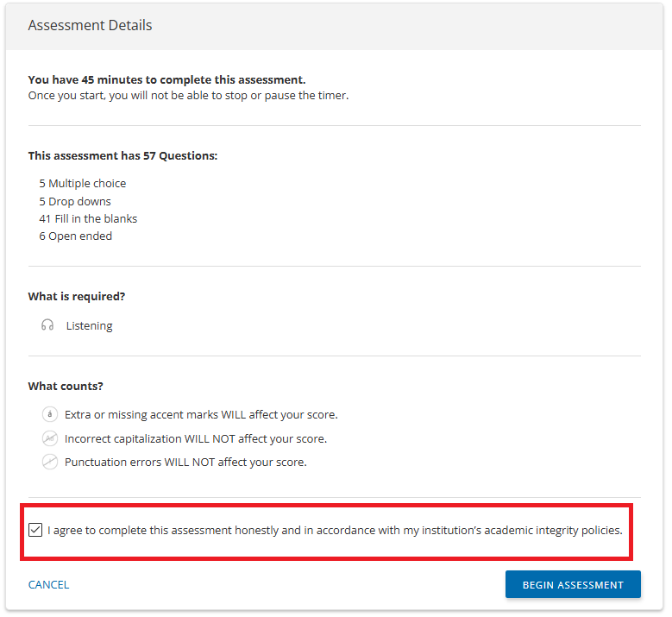Click the accent marks icon
This screenshot has height=617, width=672.
[50, 414]
